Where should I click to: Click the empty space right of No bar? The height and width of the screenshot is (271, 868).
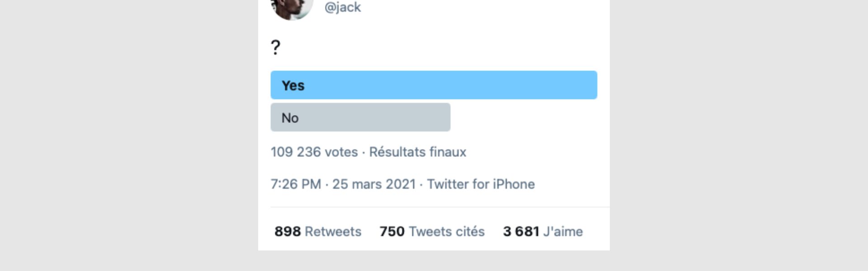[x=524, y=117]
